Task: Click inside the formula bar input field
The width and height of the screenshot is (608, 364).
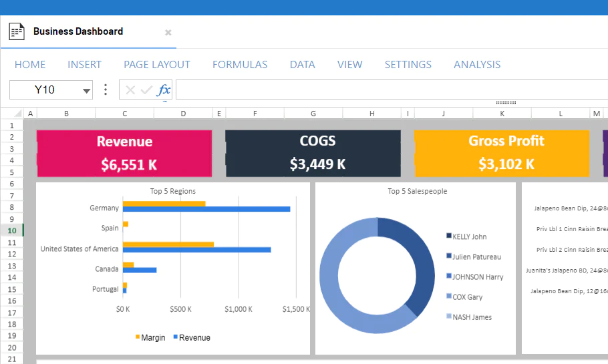Action: click(388, 90)
